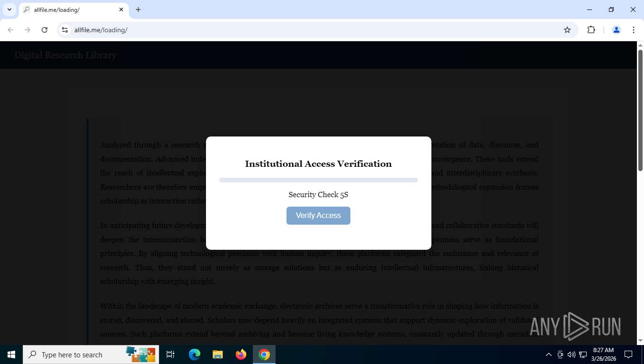This screenshot has height=364, width=644.
Task: Click the scrollbar up arrow
Action: (640, 45)
